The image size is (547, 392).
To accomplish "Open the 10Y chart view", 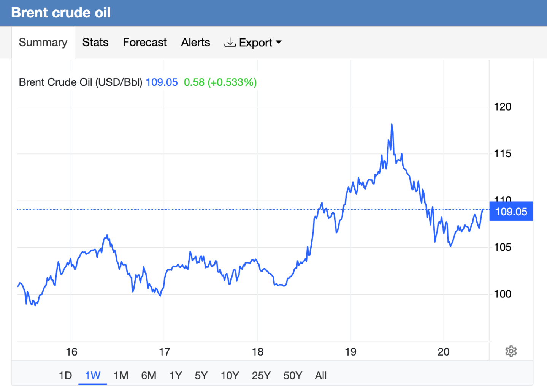I will pyautogui.click(x=229, y=375).
